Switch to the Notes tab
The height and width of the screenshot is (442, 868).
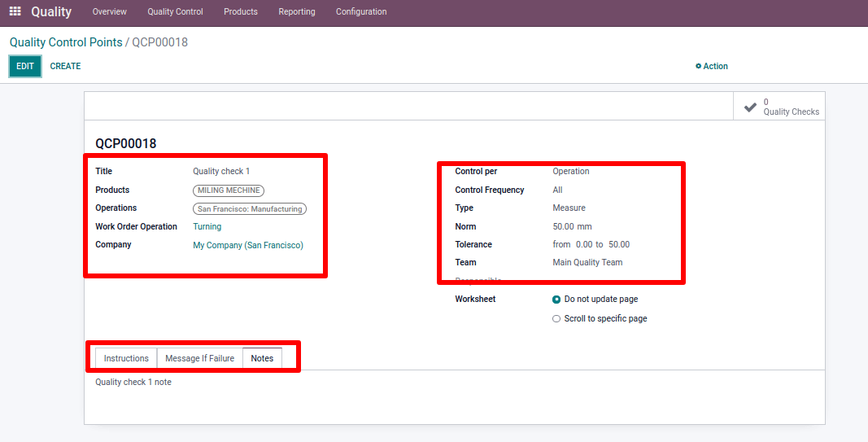tap(263, 358)
